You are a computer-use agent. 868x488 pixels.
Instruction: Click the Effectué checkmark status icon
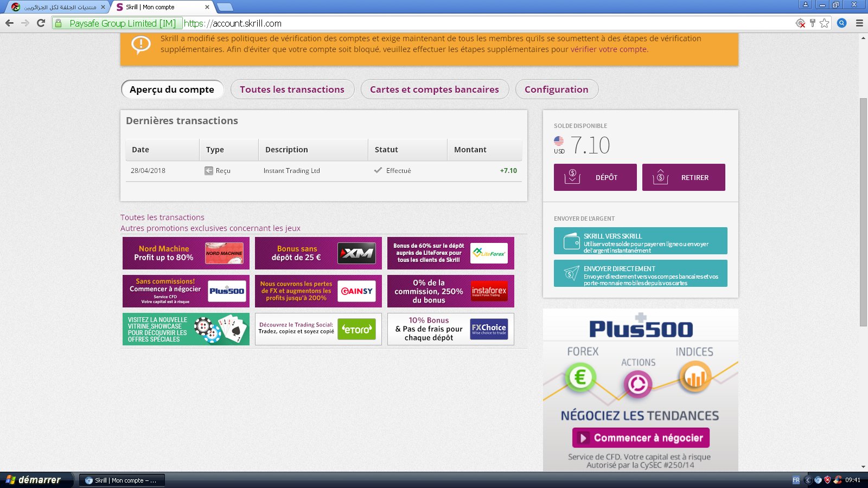click(x=378, y=170)
